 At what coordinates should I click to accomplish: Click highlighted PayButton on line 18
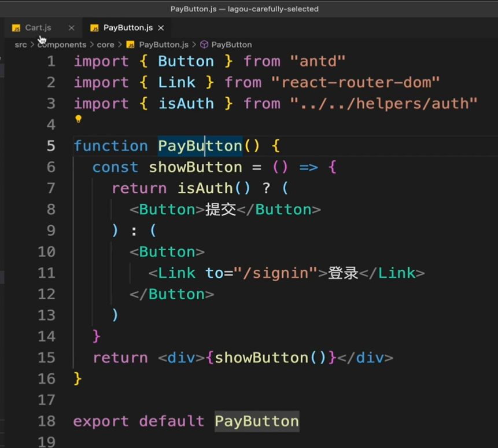257,421
